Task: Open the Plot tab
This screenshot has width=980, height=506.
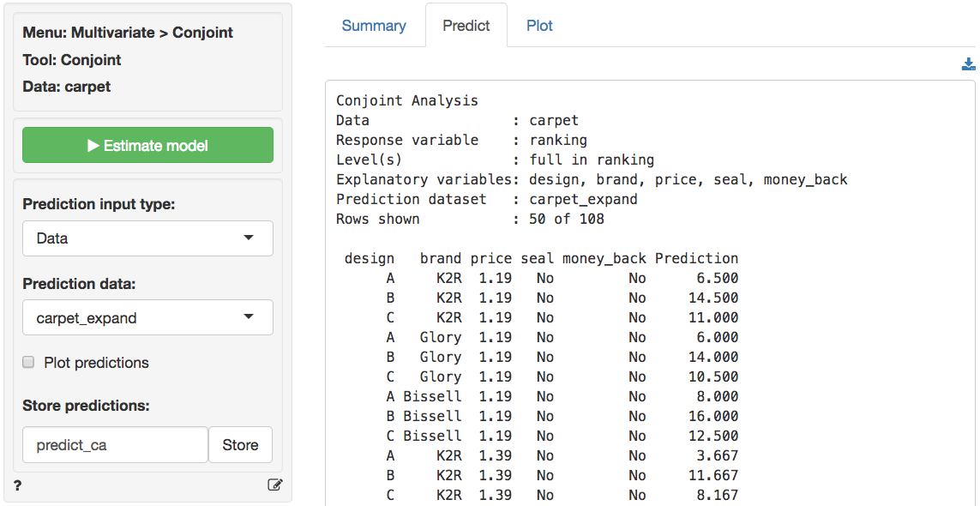Action: pos(539,26)
